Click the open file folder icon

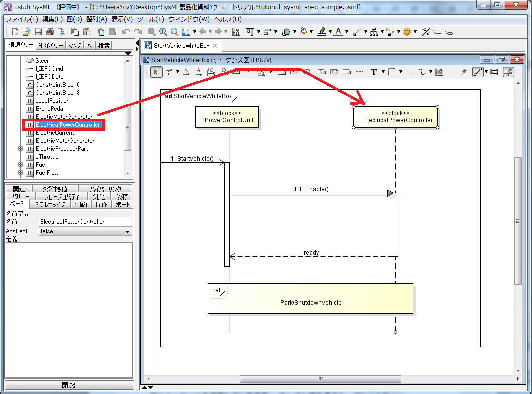(27, 32)
